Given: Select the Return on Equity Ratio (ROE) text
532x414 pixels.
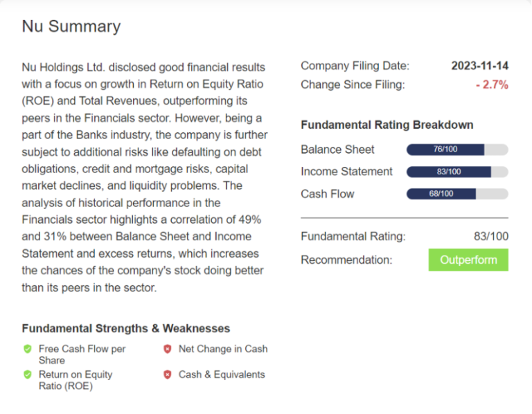Looking at the screenshot, I should tap(76, 380).
